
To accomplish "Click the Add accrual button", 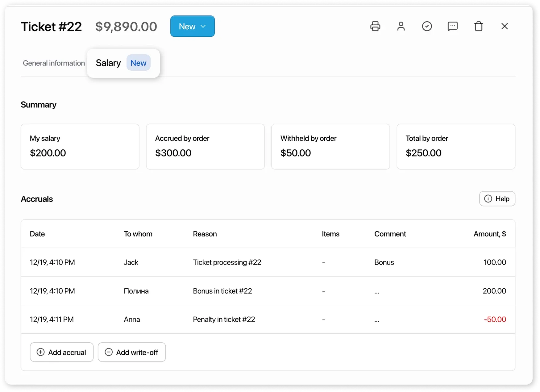I will (61, 352).
